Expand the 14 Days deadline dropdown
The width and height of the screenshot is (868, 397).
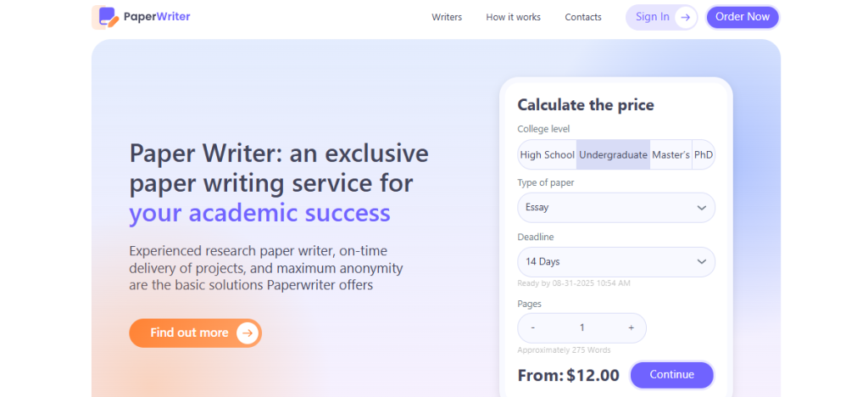click(x=616, y=262)
